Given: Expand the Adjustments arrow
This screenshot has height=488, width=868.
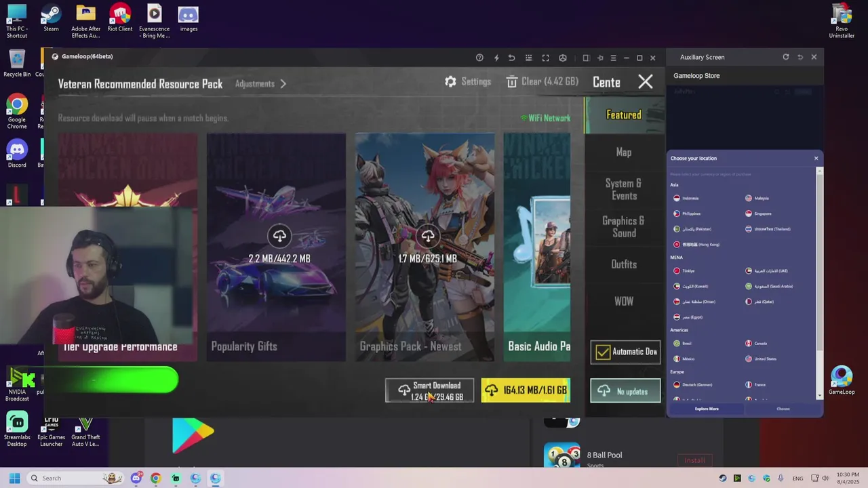Looking at the screenshot, I should coord(283,84).
